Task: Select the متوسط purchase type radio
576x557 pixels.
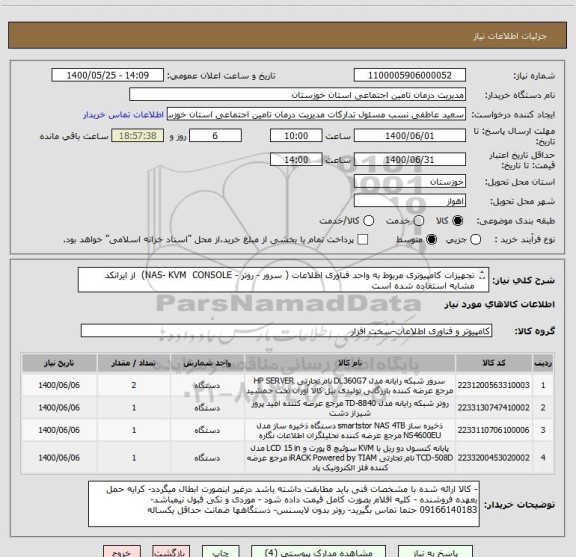Action: click(x=432, y=240)
